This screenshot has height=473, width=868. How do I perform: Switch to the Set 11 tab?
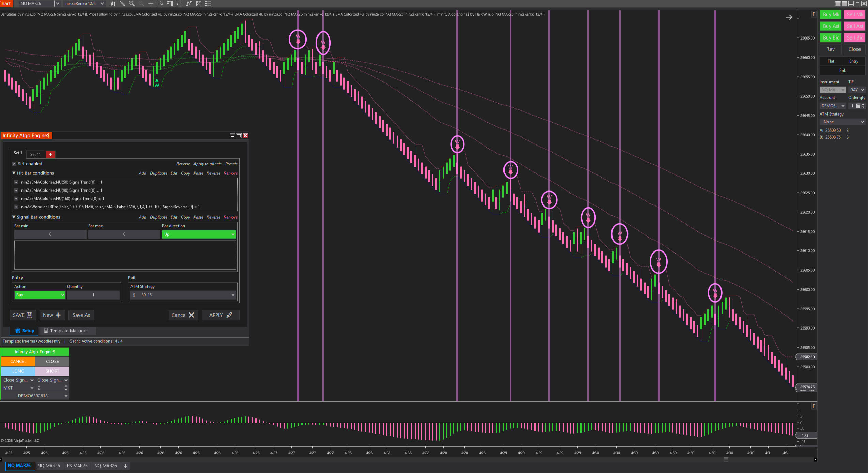[x=35, y=154]
